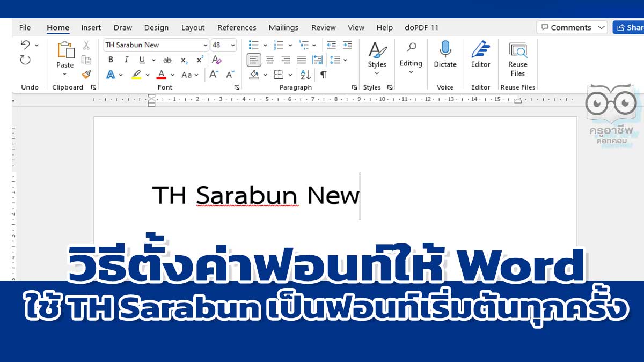This screenshot has width=644, height=362.
Task: Click the Cut scissors icon
Action: 86,46
